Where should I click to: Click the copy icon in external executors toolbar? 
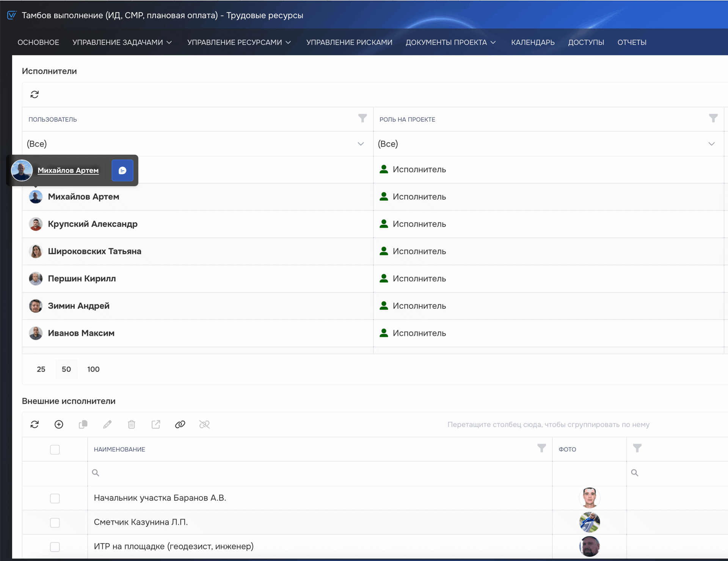[x=83, y=425]
